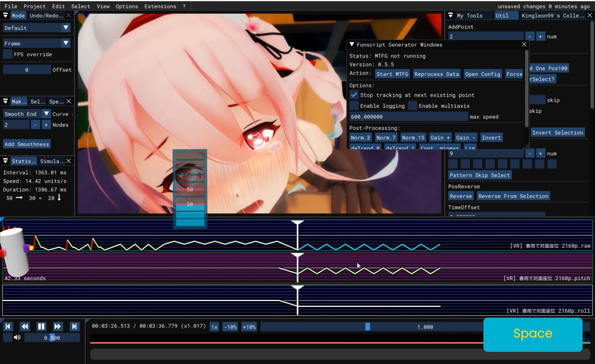The image size is (595, 364).
Task: Close the Mode panel group
Action: pyautogui.click(x=68, y=15)
